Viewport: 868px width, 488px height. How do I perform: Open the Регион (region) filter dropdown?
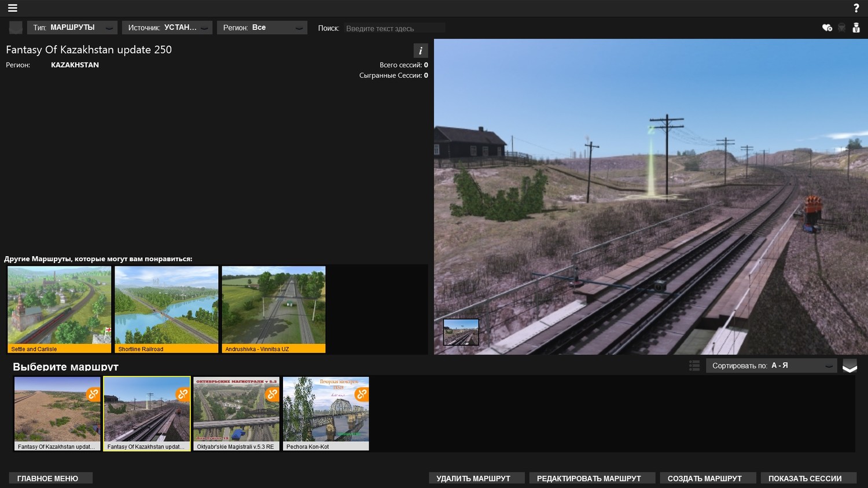pyautogui.click(x=262, y=28)
